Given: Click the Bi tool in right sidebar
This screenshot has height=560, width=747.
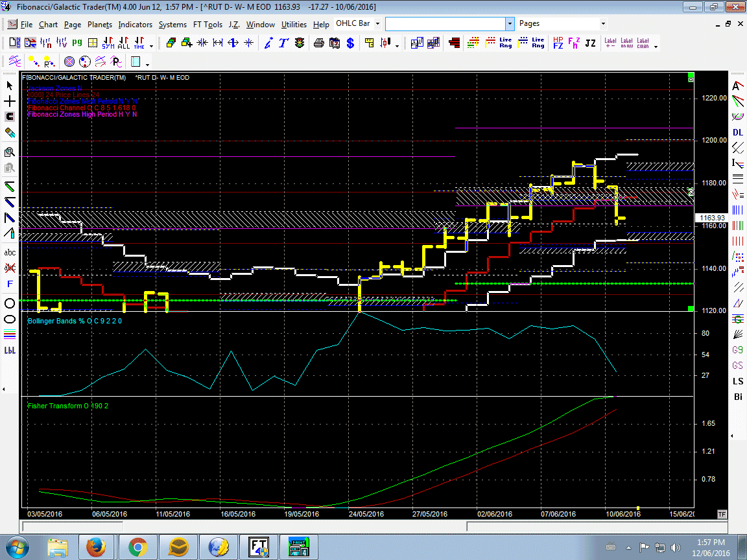Looking at the screenshot, I should [737, 397].
